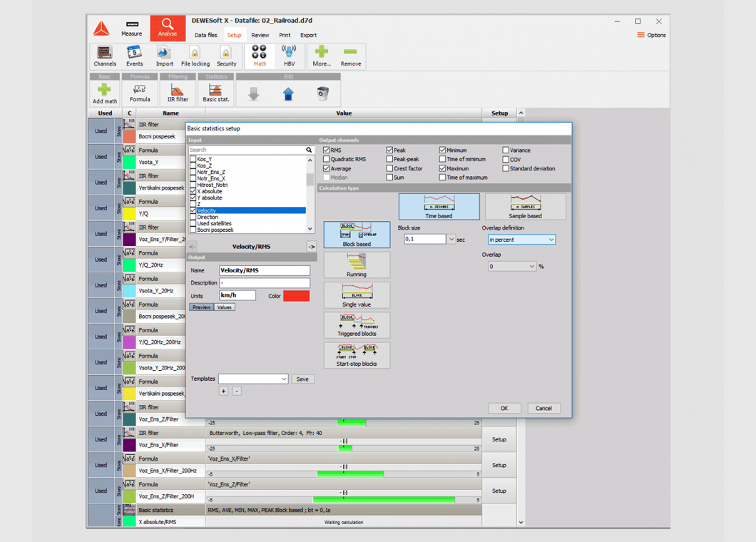
Task: Add an IIR filter
Action: click(178, 93)
